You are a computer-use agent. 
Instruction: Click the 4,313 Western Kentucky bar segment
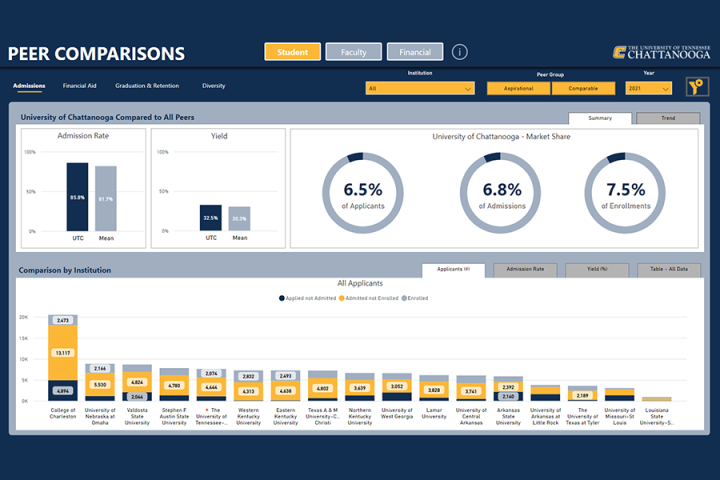tap(248, 391)
